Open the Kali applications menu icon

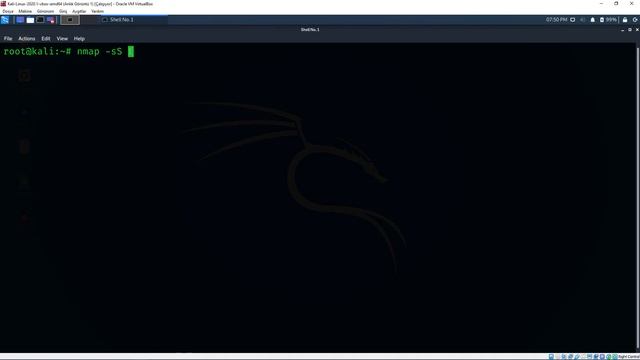click(5, 20)
